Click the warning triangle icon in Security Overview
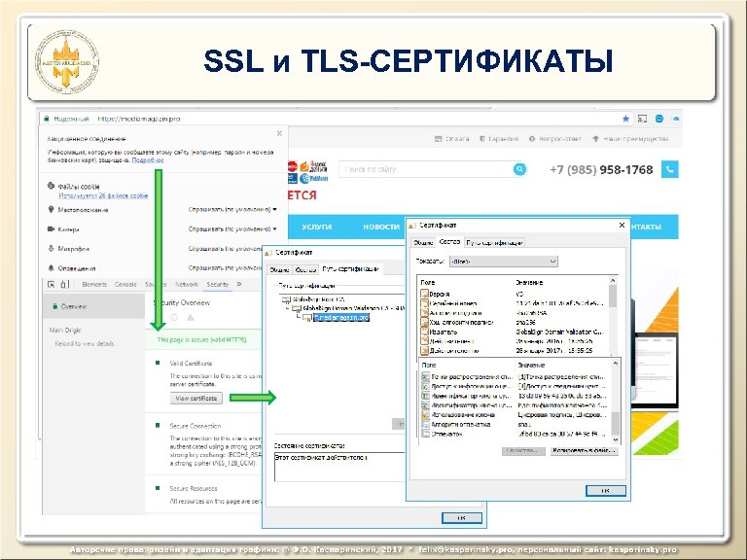 (191, 317)
